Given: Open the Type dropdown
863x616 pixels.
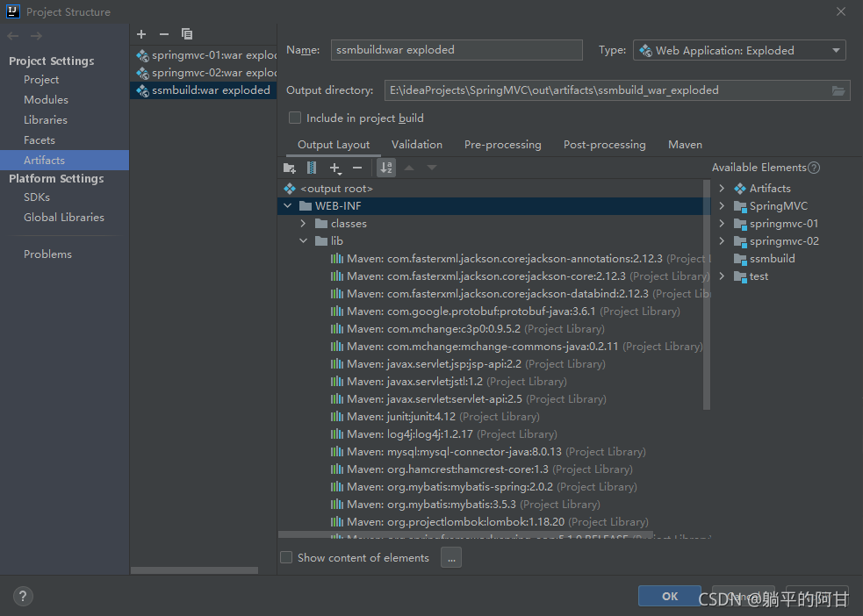Looking at the screenshot, I should [x=739, y=51].
